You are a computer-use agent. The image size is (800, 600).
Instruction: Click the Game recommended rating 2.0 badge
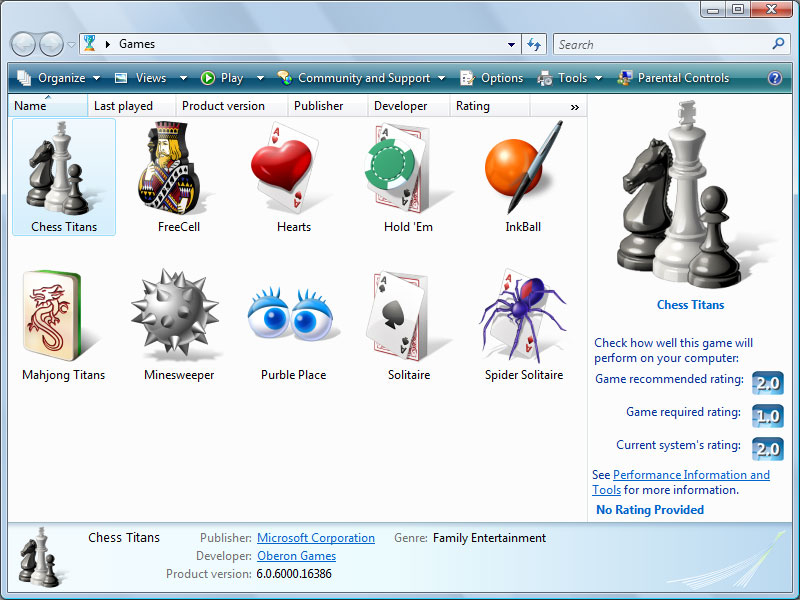[x=767, y=383]
